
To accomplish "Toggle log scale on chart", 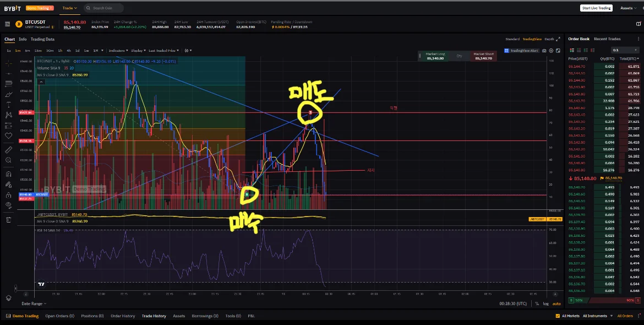I will [545, 304].
